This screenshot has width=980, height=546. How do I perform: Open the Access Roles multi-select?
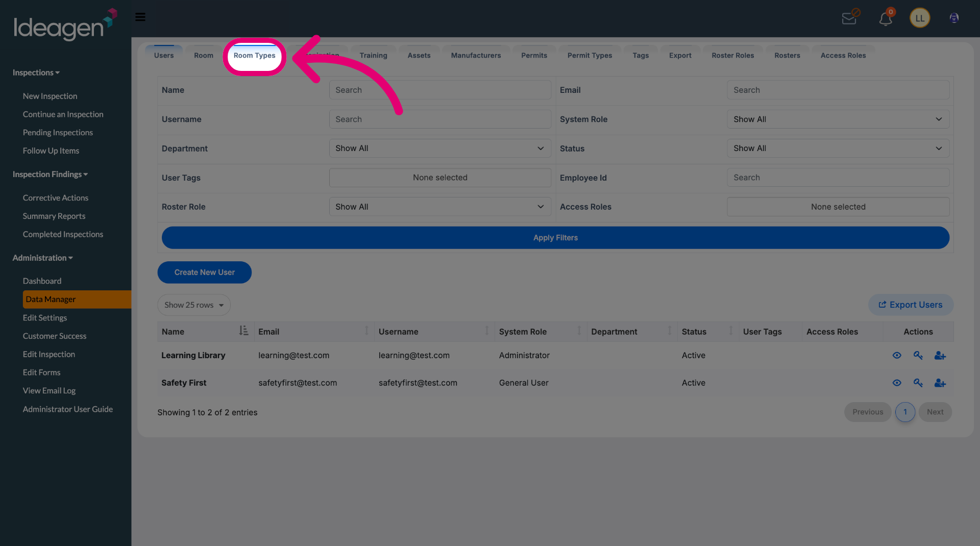click(x=838, y=207)
